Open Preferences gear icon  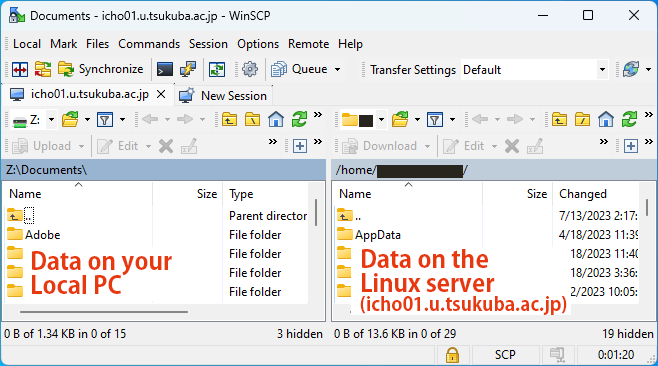coord(250,69)
